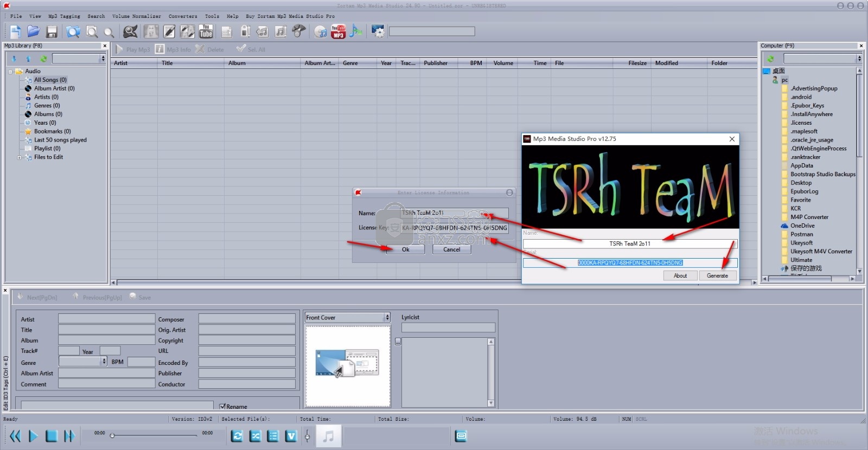Click the Save button in tag editor
Viewport: 868px width, 450px height.
coord(140,297)
